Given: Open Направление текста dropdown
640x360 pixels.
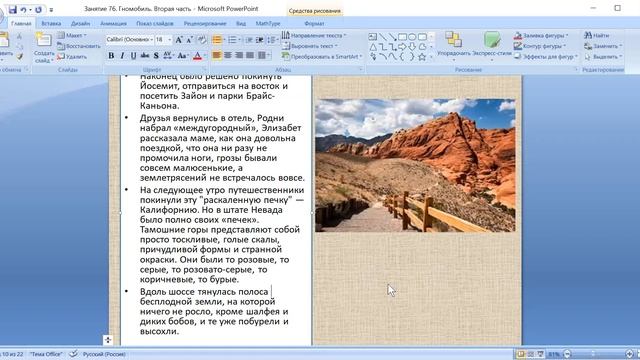Looking at the screenshot, I should coord(314,36).
